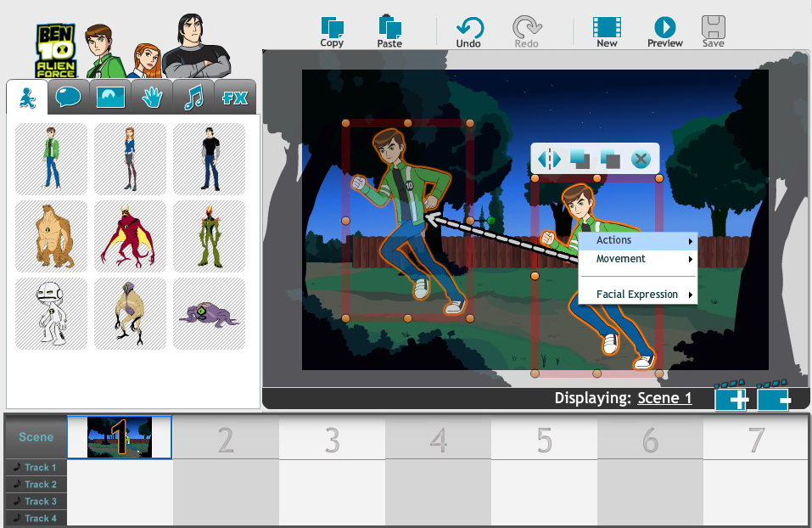Expand the Actions submenu

pos(638,241)
